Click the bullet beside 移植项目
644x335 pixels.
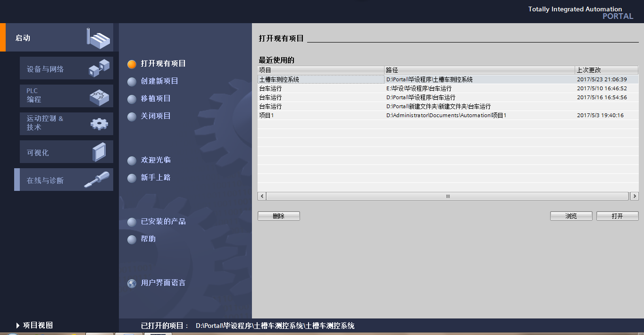coord(132,99)
